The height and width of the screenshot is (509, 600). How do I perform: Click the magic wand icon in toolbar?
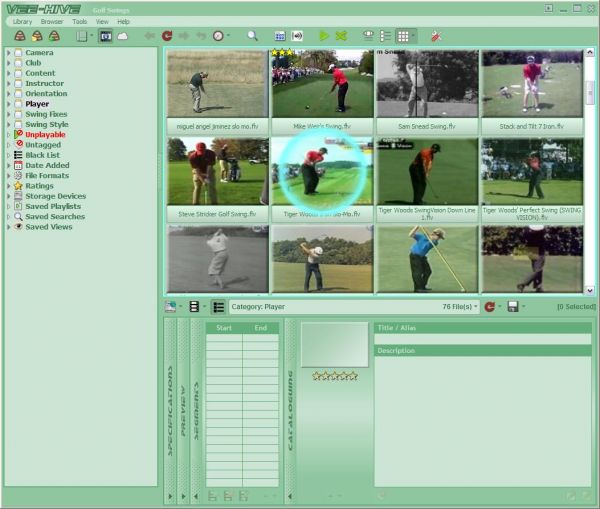coord(436,36)
